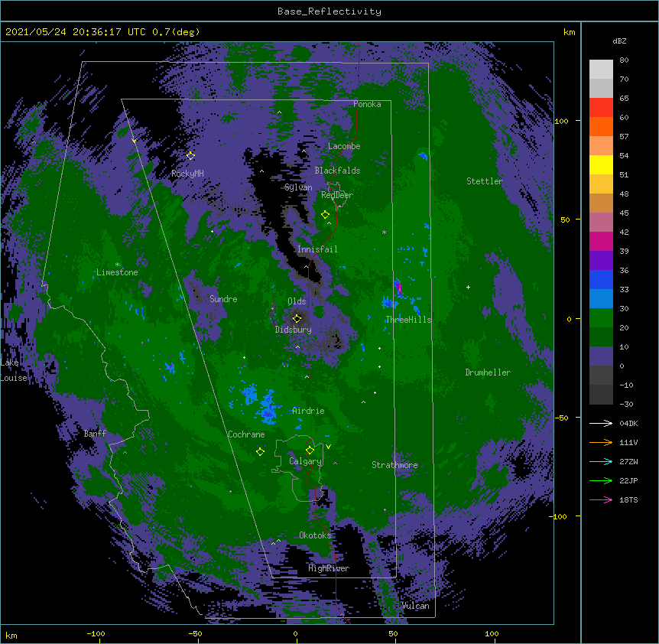Click the asterisk marker above Limestone
The width and height of the screenshot is (659, 644).
118,265
